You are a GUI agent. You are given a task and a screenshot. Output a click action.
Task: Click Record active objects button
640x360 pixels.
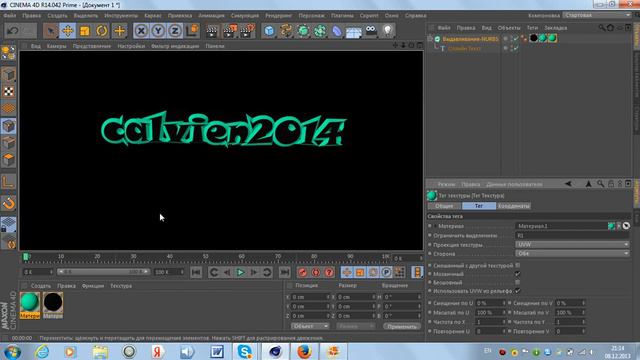coord(302,272)
